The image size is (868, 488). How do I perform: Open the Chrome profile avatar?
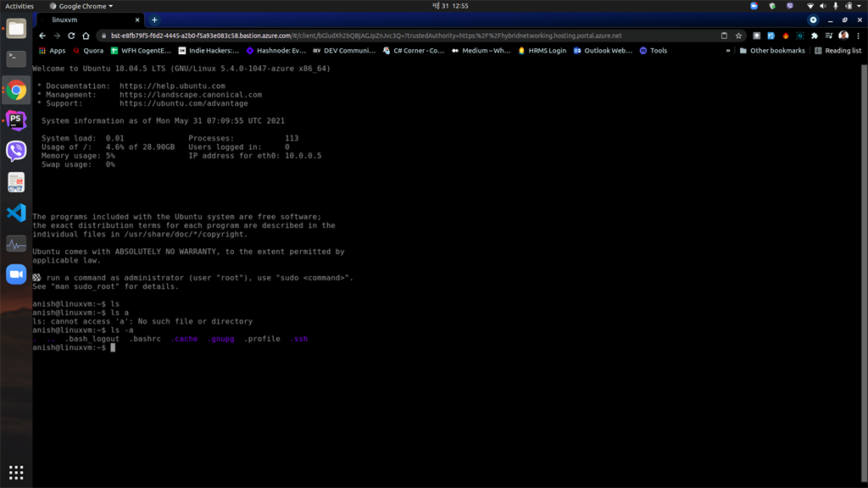(842, 36)
